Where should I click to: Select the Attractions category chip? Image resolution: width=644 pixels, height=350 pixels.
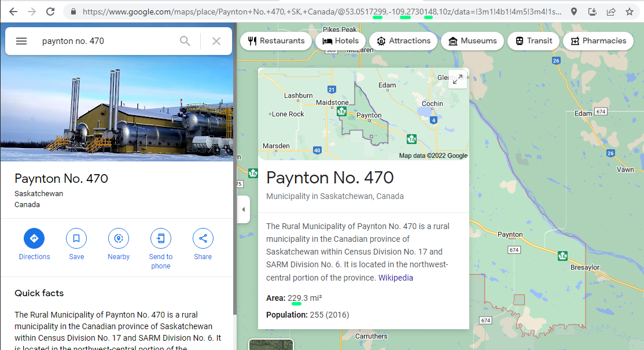coord(403,41)
